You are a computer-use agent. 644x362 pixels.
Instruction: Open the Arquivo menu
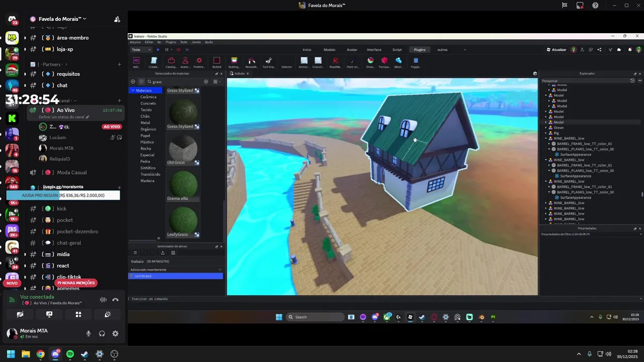tap(135, 42)
